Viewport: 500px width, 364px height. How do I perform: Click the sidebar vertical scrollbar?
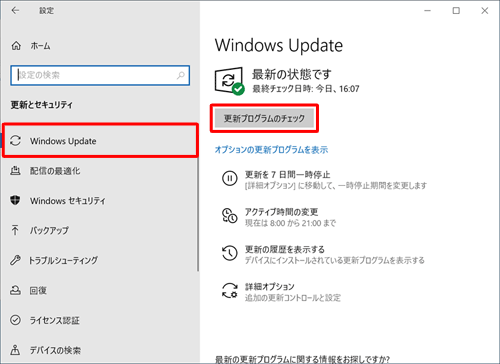click(x=198, y=213)
